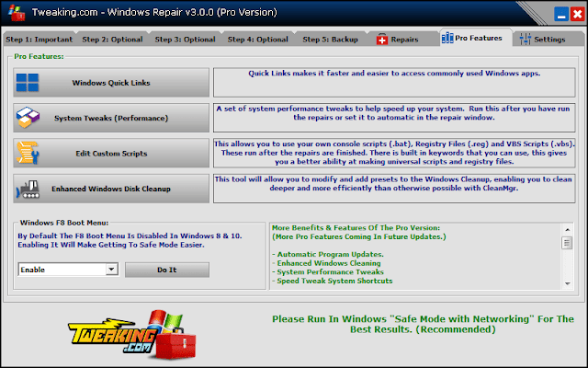This screenshot has width=588, height=368.
Task: Launch Windows Quick Links
Action: [111, 83]
